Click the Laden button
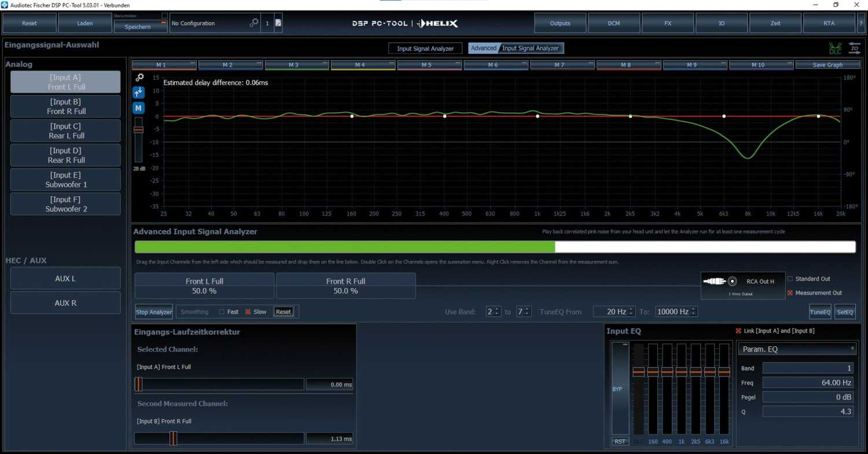This screenshot has height=454, width=868. point(85,23)
